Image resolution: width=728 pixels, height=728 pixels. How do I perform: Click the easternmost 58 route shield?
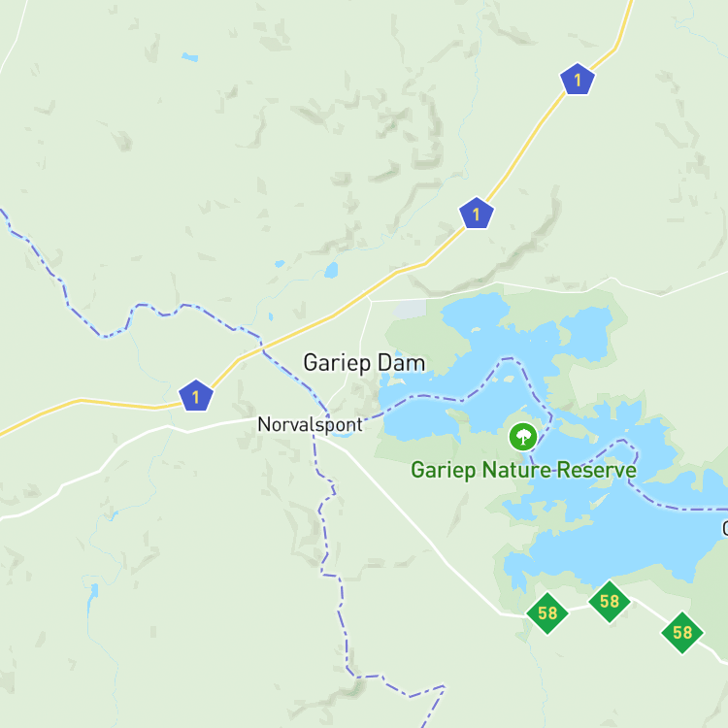coord(682,633)
